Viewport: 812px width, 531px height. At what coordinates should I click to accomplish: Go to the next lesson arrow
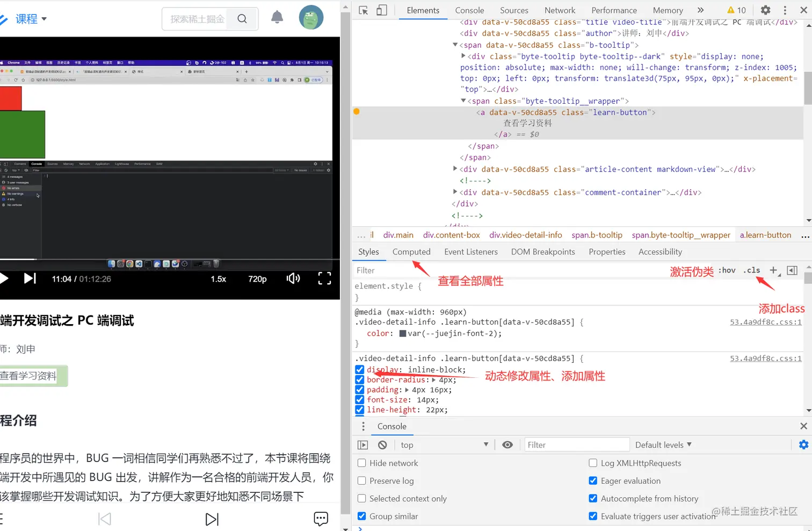click(212, 519)
